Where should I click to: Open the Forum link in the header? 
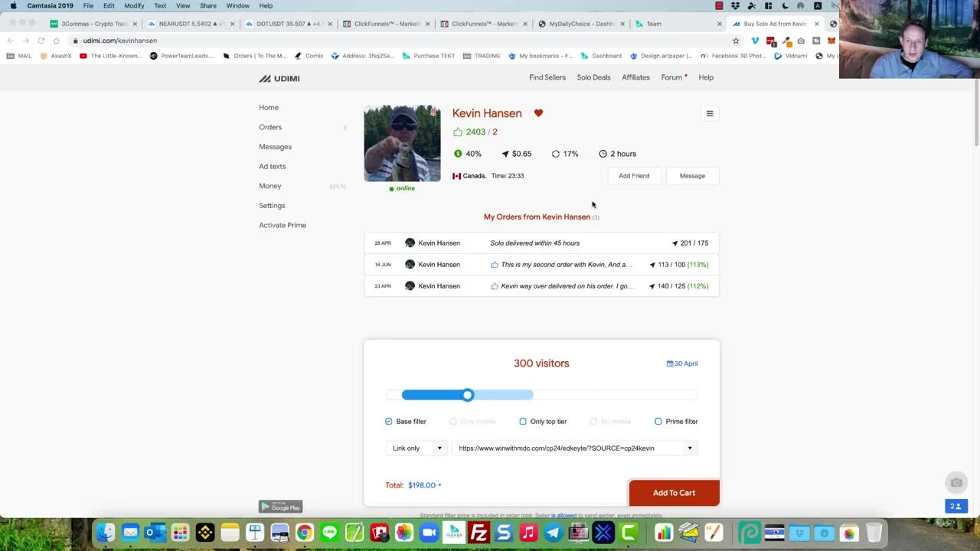pyautogui.click(x=671, y=77)
